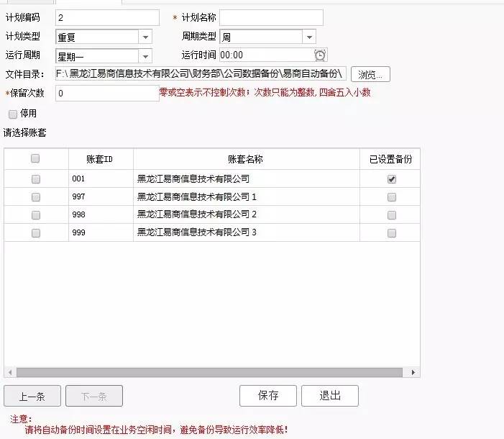504x439 pixels.
Task: Click the cell 黑龙江易商信息技术有限公司 1
Action: tap(246, 196)
